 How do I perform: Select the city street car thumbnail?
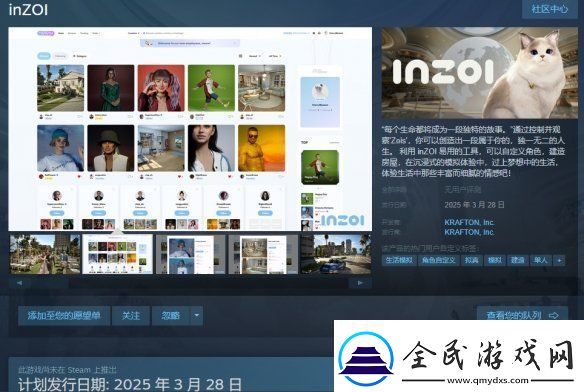pyautogui.click(x=336, y=254)
